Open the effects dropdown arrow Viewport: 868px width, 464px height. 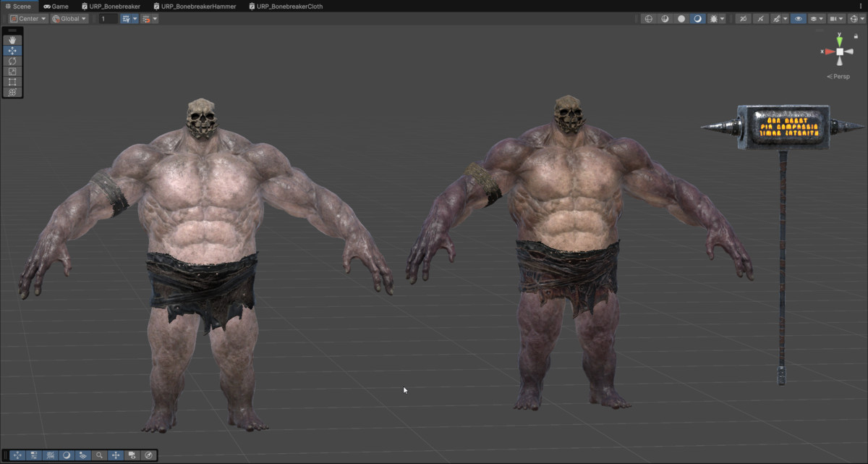coord(785,19)
